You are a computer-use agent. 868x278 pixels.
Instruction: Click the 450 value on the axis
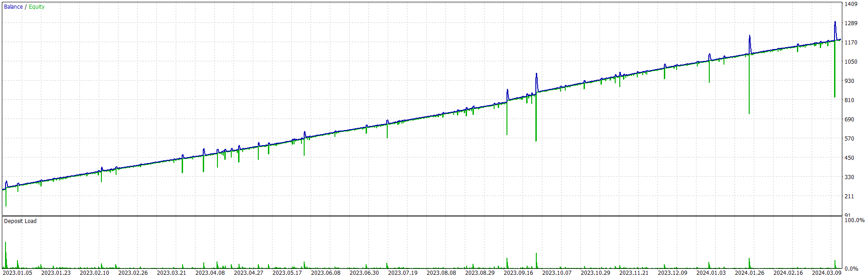click(850, 158)
